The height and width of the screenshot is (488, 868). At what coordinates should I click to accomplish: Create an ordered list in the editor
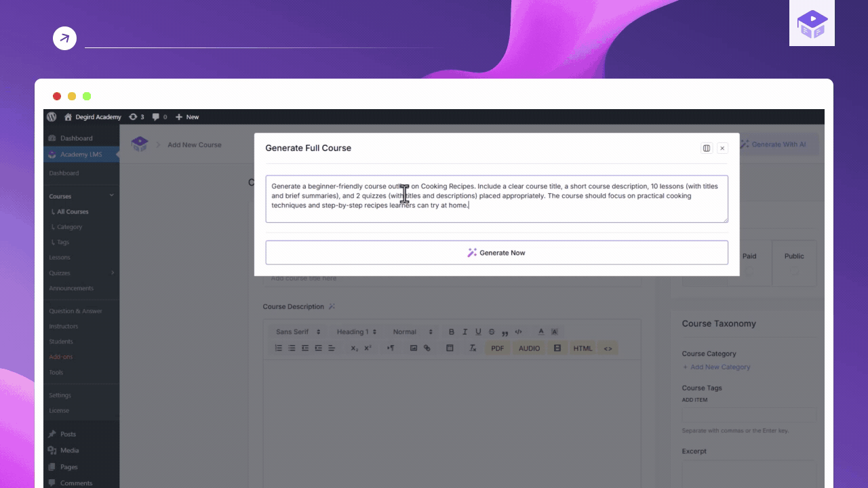[x=278, y=348]
